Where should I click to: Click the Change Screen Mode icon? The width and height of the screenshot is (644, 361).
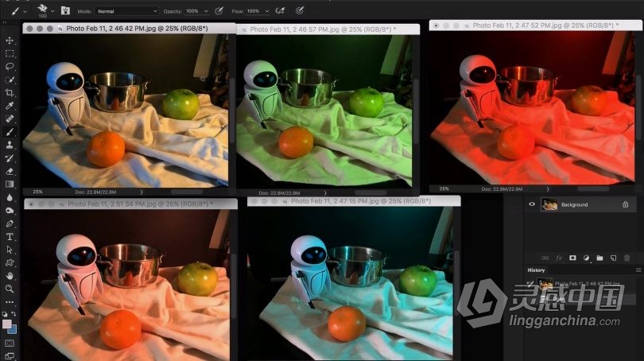click(x=10, y=355)
